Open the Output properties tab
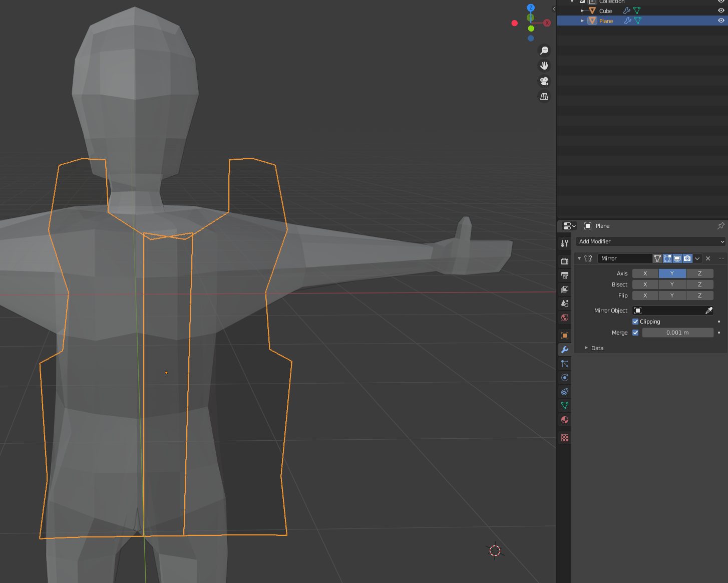Image resolution: width=728 pixels, height=583 pixels. click(565, 275)
